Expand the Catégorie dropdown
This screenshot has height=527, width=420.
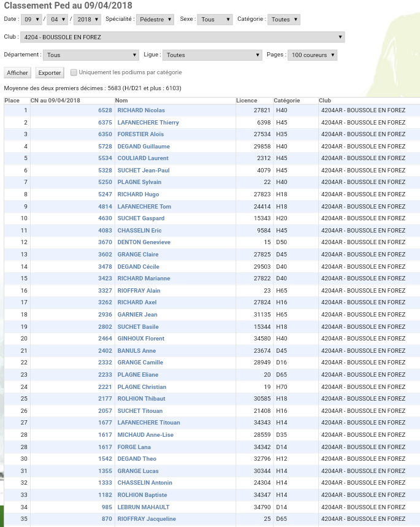click(x=284, y=20)
